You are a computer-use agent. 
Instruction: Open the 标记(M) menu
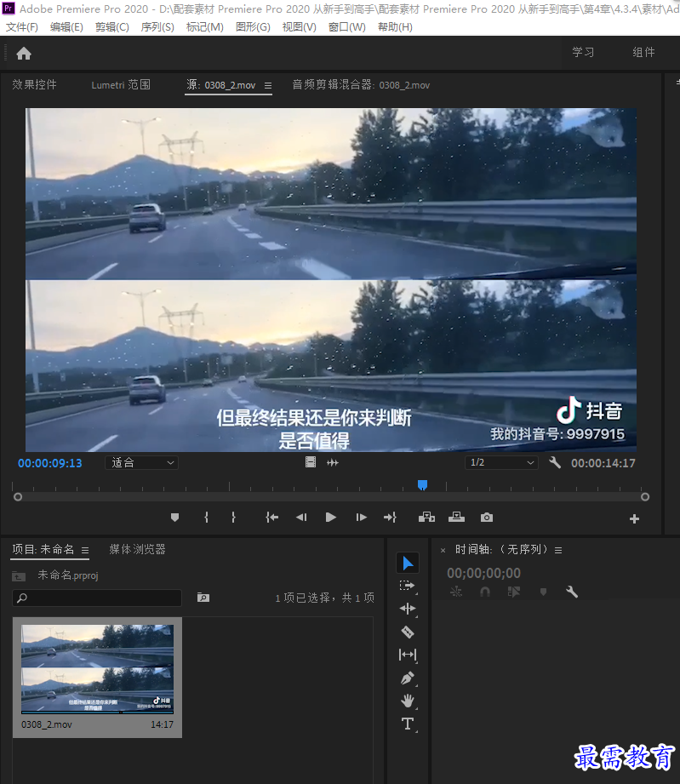click(x=204, y=27)
